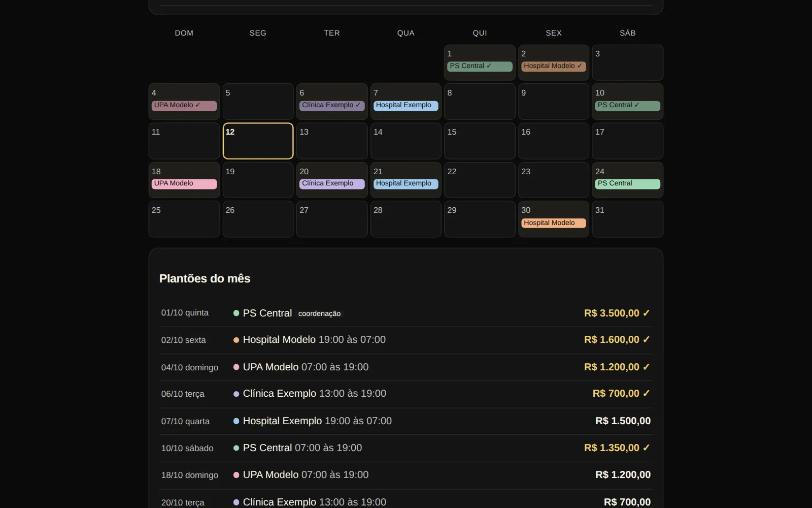Select today's highlighted day 12 cell

tap(258, 141)
